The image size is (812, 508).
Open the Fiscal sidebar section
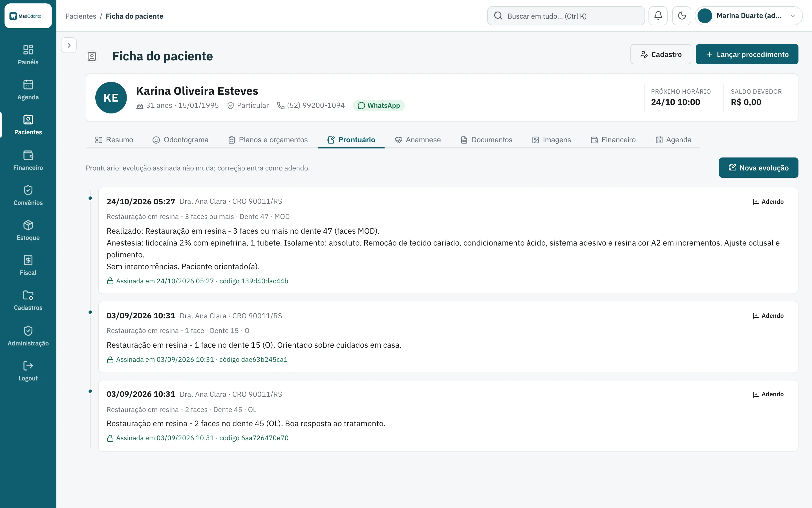tap(28, 265)
